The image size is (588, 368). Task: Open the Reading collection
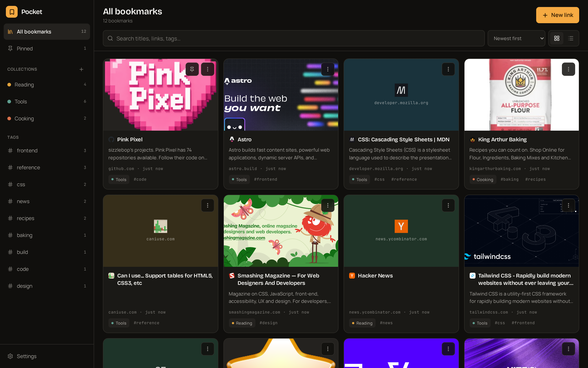tap(47, 84)
